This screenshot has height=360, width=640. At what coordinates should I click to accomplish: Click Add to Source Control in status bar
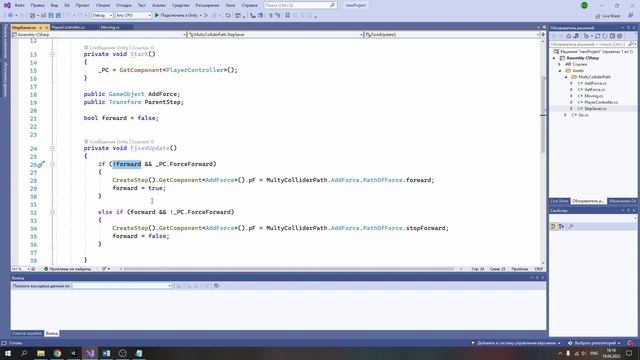516,343
